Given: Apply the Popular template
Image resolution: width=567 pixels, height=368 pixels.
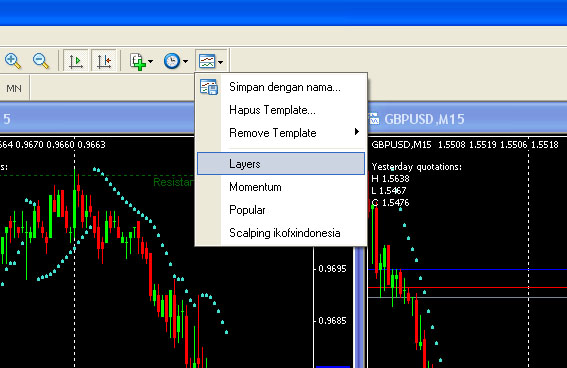Looking at the screenshot, I should (281, 210).
